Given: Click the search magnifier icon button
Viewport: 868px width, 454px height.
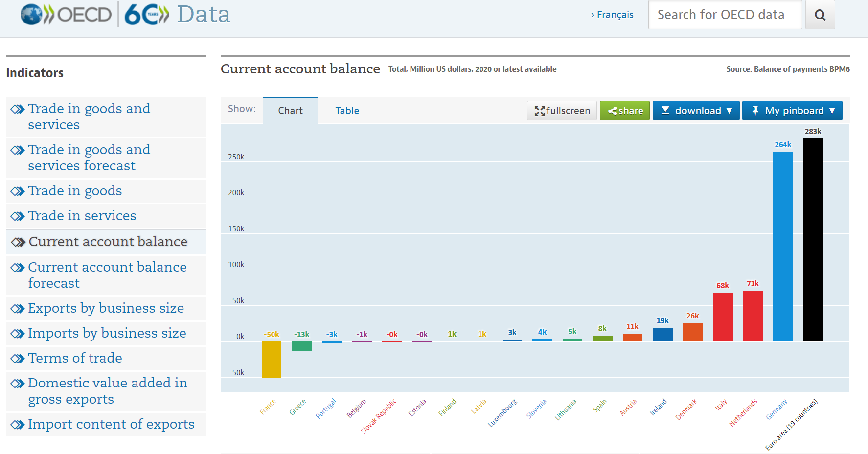Looking at the screenshot, I should 820,15.
